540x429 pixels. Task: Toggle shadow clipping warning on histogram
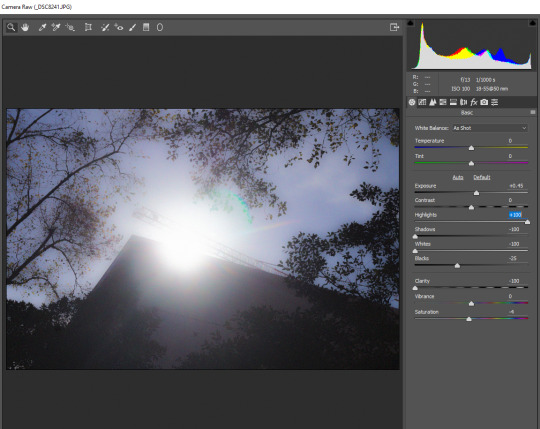(410, 23)
